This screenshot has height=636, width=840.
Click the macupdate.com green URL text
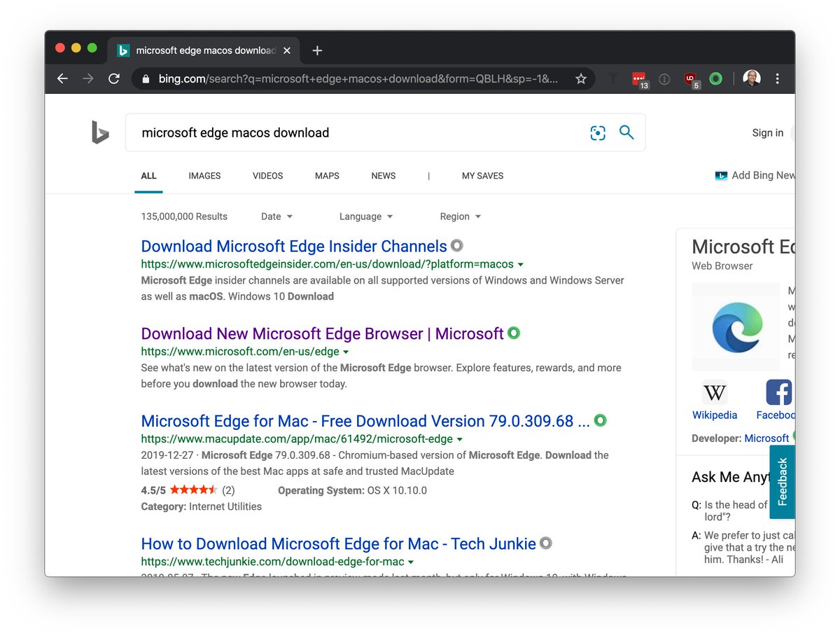point(297,440)
